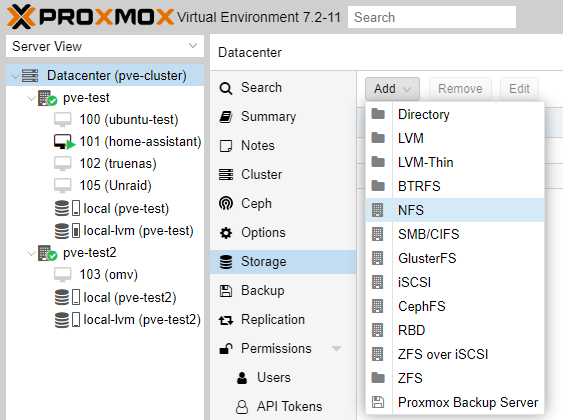Open the Summary panel
563x420 pixels.
[283, 117]
